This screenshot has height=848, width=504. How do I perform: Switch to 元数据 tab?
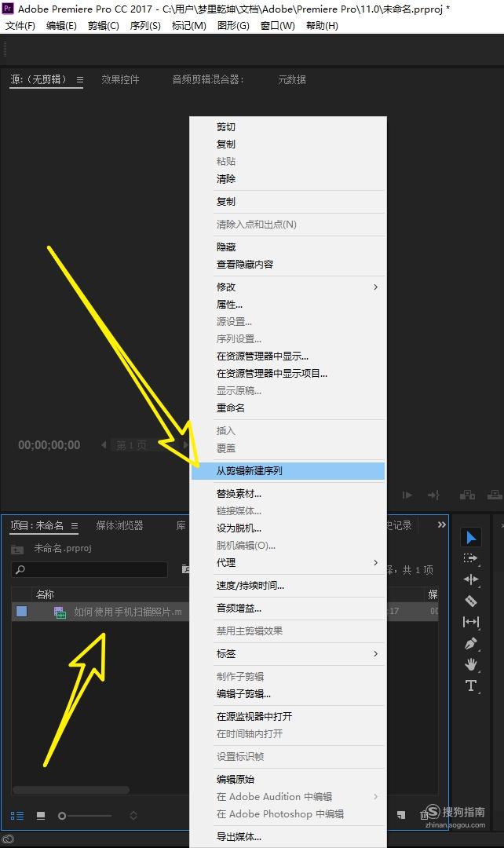tap(292, 79)
